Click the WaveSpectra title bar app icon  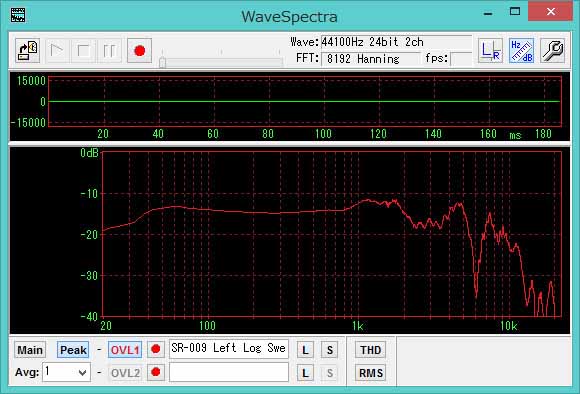(18, 15)
